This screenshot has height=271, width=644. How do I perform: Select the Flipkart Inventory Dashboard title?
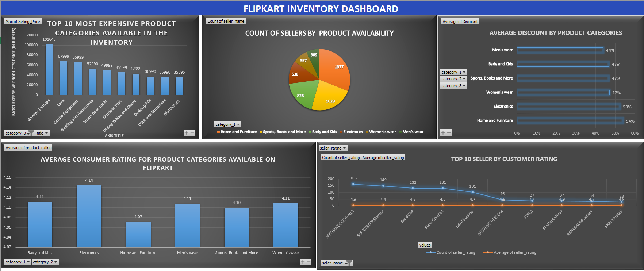[321, 9]
